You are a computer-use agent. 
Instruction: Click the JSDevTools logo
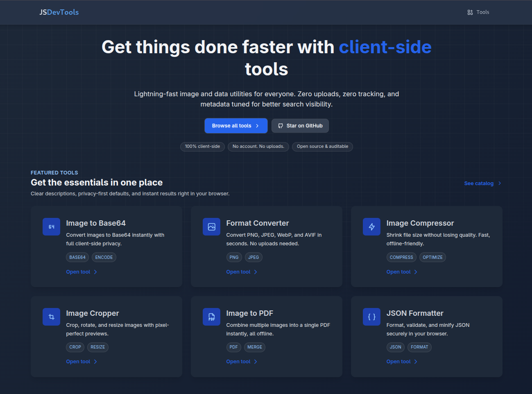[x=59, y=12]
